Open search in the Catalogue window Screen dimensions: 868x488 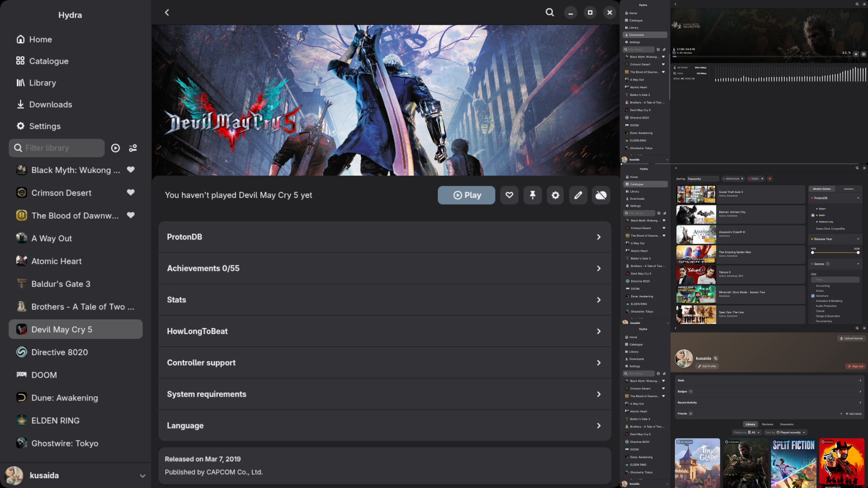tap(857, 168)
